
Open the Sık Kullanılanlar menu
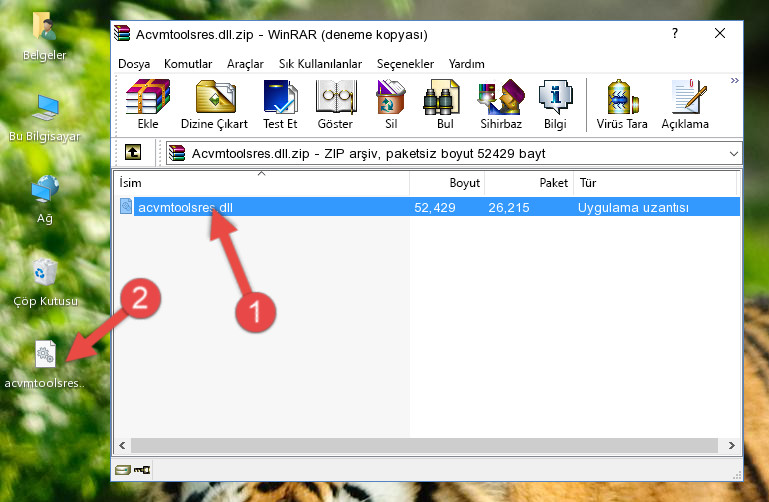pyautogui.click(x=320, y=64)
